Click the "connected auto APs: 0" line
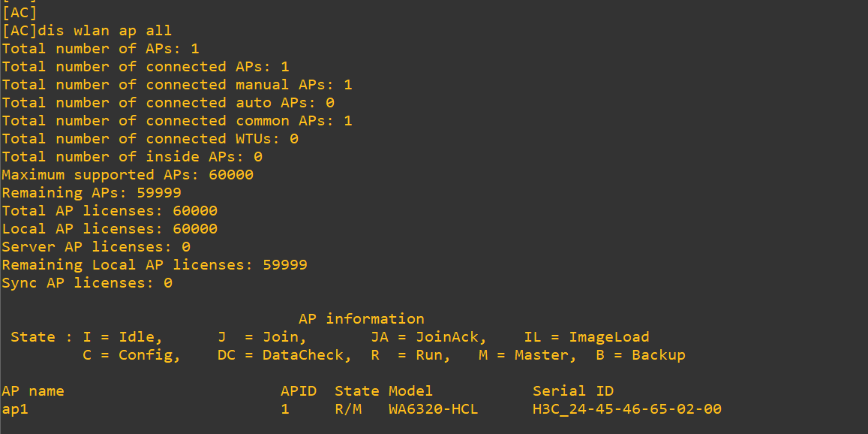The height and width of the screenshot is (434, 868). pyautogui.click(x=167, y=103)
